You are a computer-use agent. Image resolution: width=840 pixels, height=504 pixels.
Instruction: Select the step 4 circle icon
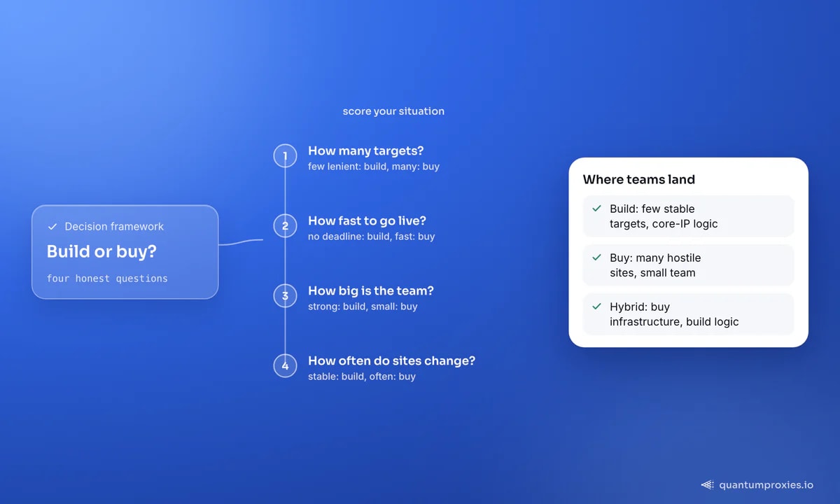pyautogui.click(x=285, y=365)
